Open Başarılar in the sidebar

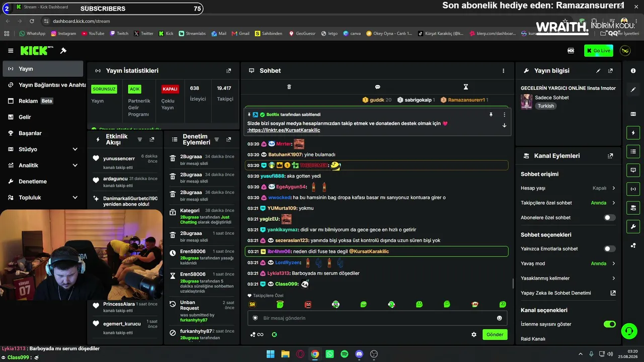tap(43, 133)
